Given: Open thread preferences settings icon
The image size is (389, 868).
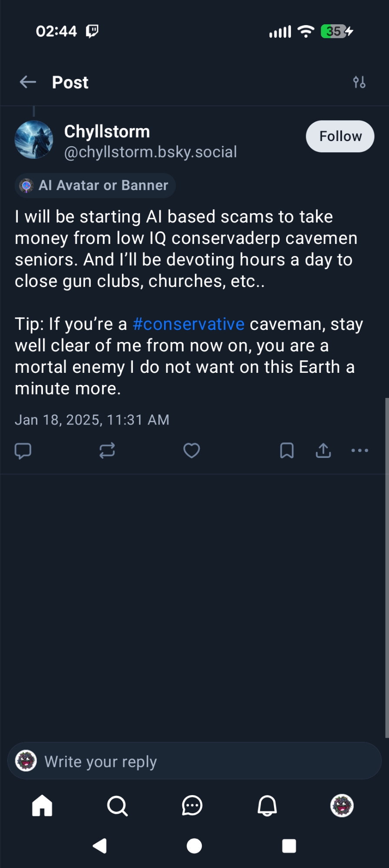Looking at the screenshot, I should pyautogui.click(x=359, y=82).
